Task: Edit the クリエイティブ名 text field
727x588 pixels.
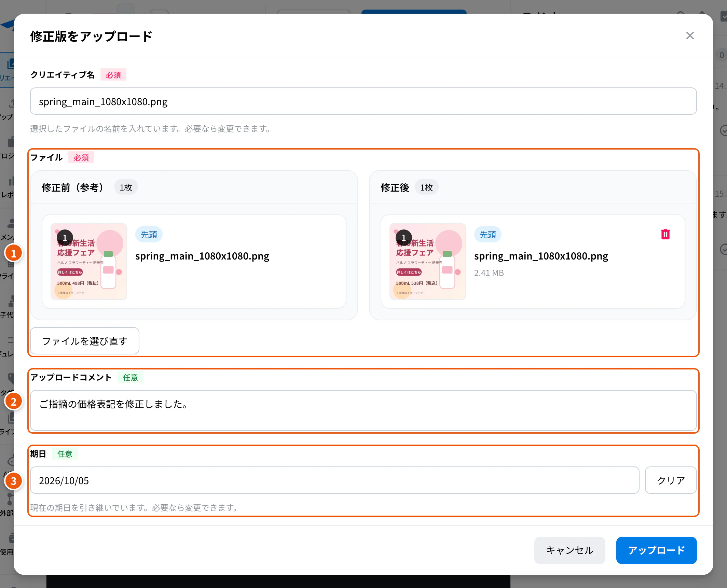Action: (x=363, y=101)
